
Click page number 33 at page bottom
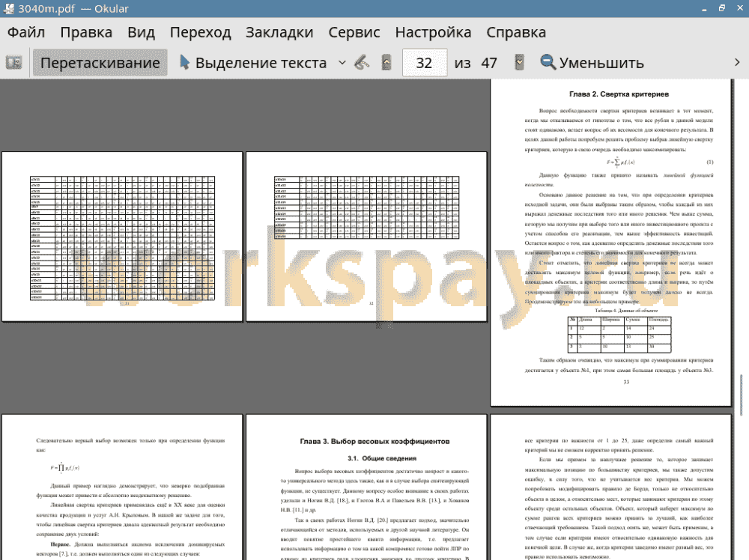tap(626, 382)
